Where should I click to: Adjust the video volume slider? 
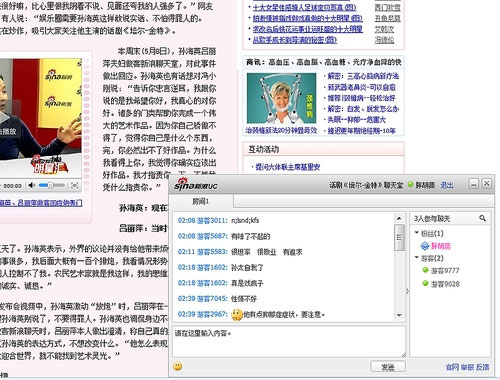pyautogui.click(x=52, y=185)
